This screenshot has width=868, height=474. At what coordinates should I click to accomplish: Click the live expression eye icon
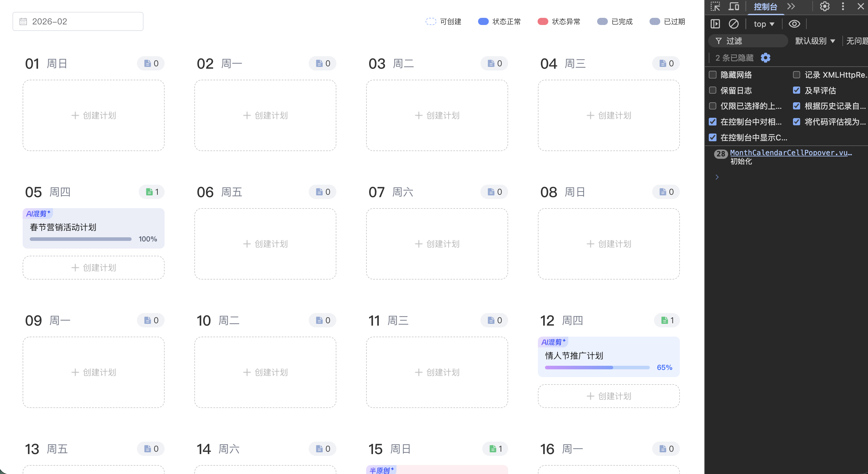pyautogui.click(x=794, y=24)
